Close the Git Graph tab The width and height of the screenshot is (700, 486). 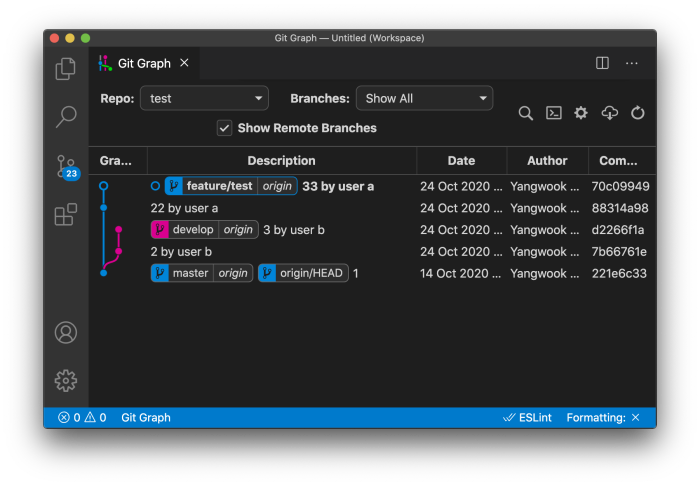point(184,63)
